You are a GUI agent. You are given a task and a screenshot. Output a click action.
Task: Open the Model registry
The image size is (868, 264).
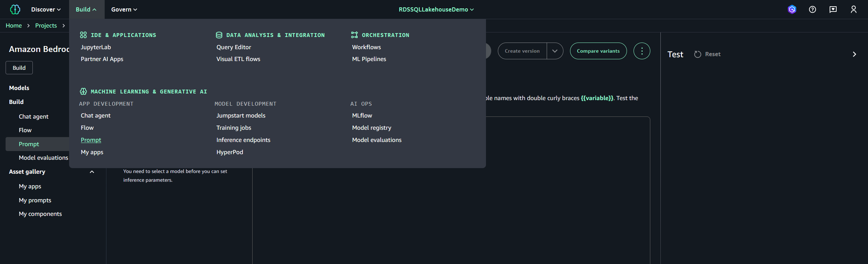(x=372, y=128)
